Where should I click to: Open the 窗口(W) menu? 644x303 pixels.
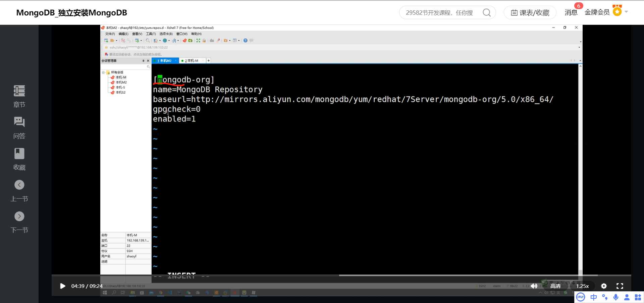(182, 34)
